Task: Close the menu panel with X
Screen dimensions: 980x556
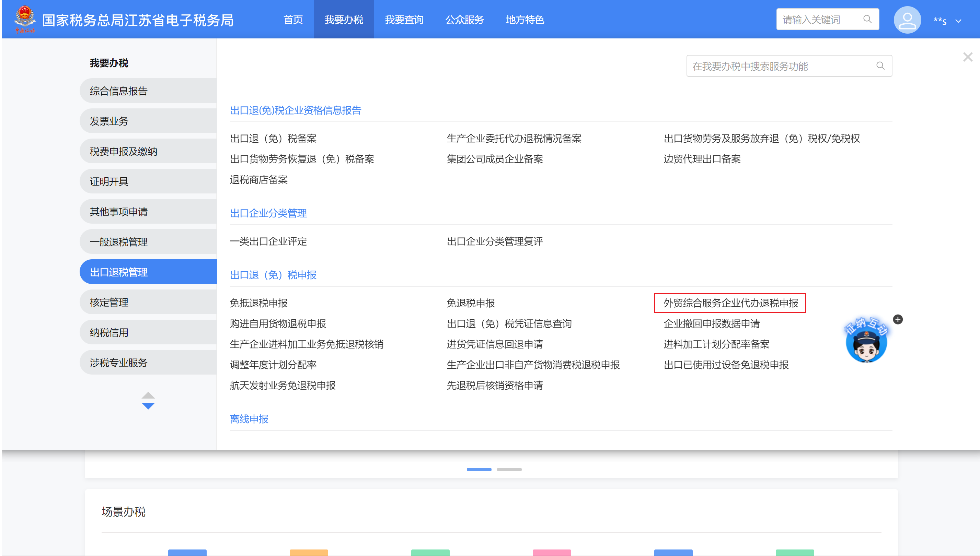Action: 967,57
